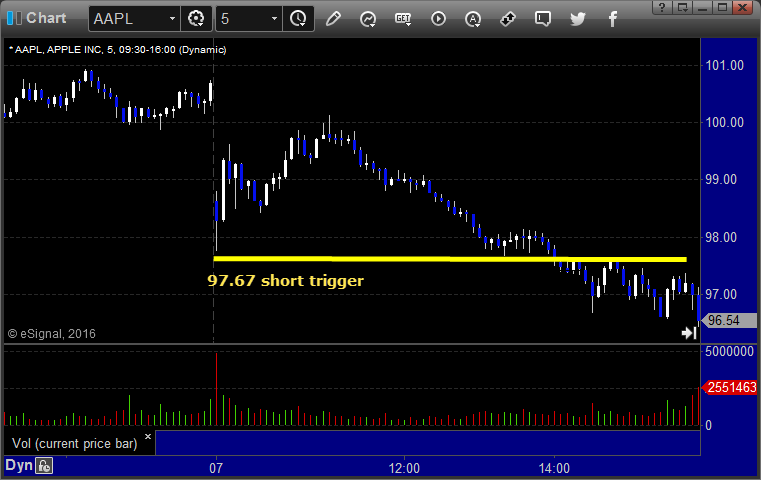This screenshot has width=761, height=480.
Task: Select the Vol (current price bar) tab
Action: click(74, 444)
